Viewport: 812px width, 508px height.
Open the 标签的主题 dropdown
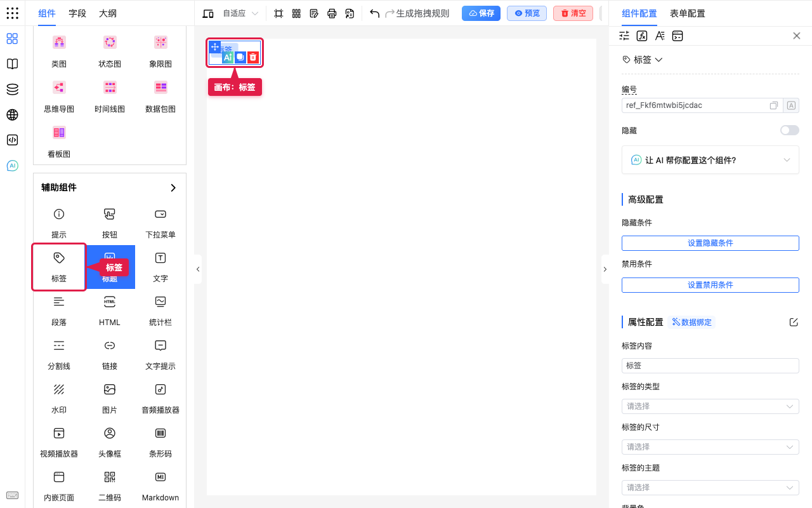[710, 488]
